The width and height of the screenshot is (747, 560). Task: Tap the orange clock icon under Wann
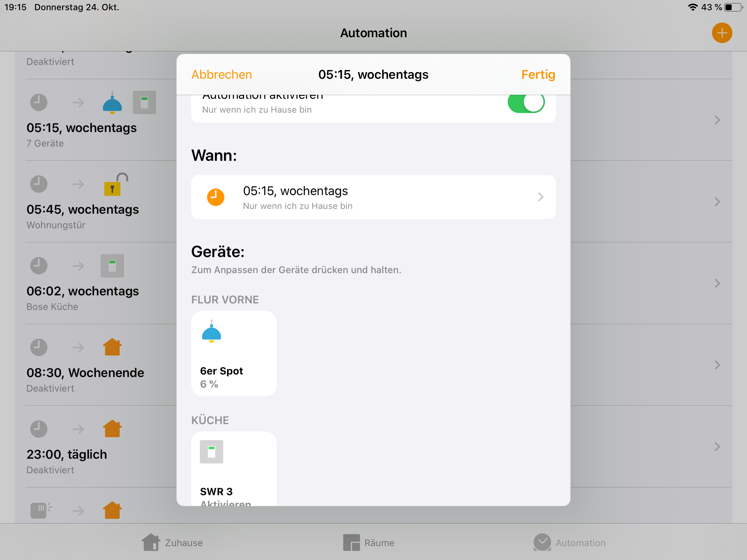[x=216, y=197]
